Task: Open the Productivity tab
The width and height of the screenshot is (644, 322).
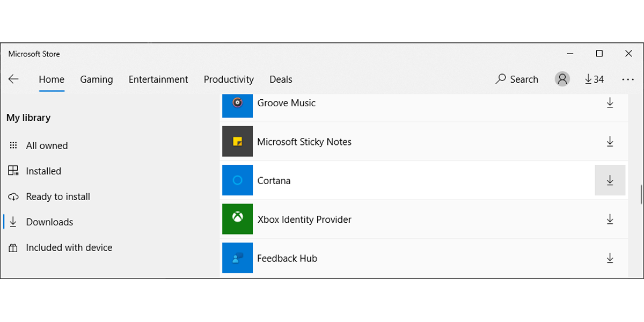Action: click(x=229, y=79)
